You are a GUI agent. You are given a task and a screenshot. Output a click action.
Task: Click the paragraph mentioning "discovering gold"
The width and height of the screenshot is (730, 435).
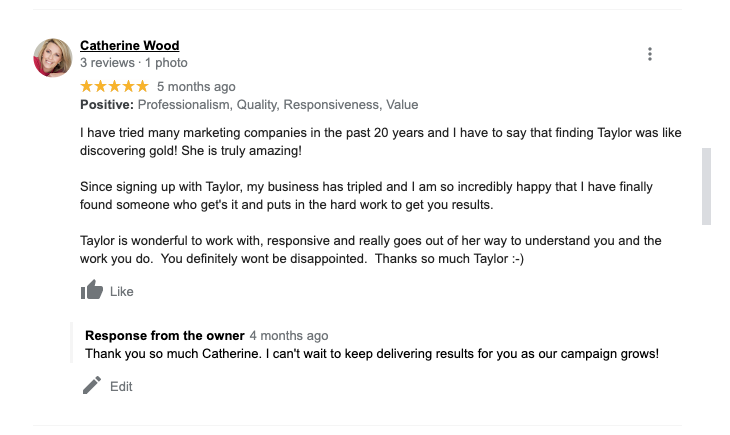pyautogui.click(x=380, y=141)
